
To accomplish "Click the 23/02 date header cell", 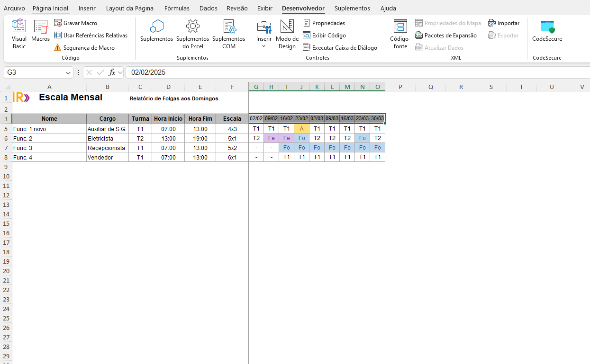I will 301,118.
